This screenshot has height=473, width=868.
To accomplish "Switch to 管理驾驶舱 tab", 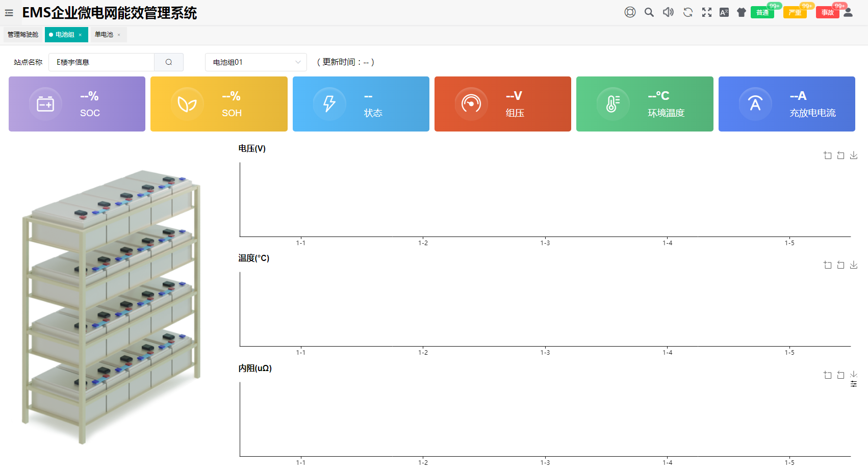I will 23,35.
